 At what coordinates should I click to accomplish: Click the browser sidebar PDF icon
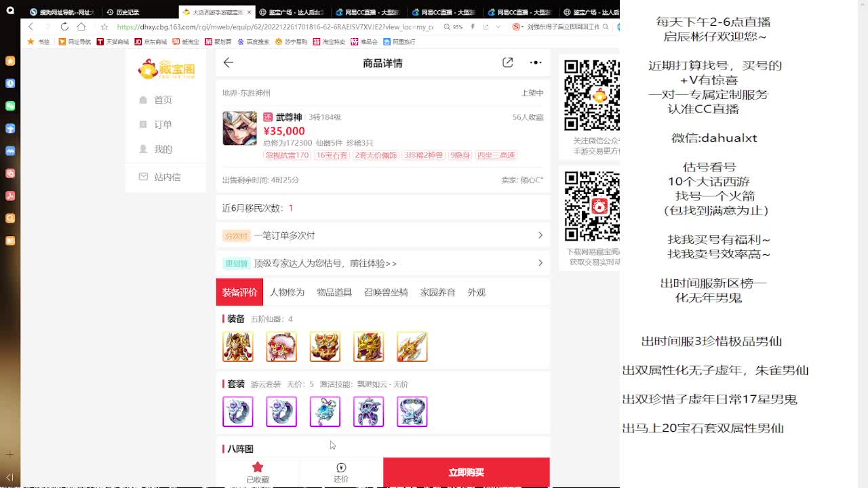[10, 196]
